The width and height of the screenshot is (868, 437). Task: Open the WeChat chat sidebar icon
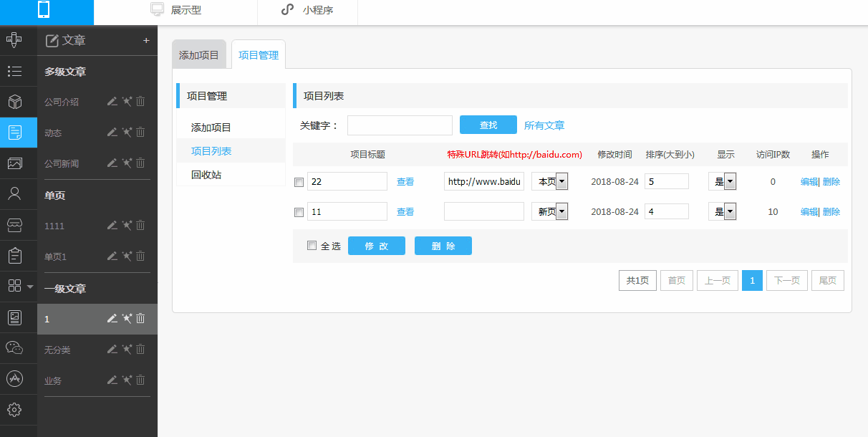click(14, 347)
